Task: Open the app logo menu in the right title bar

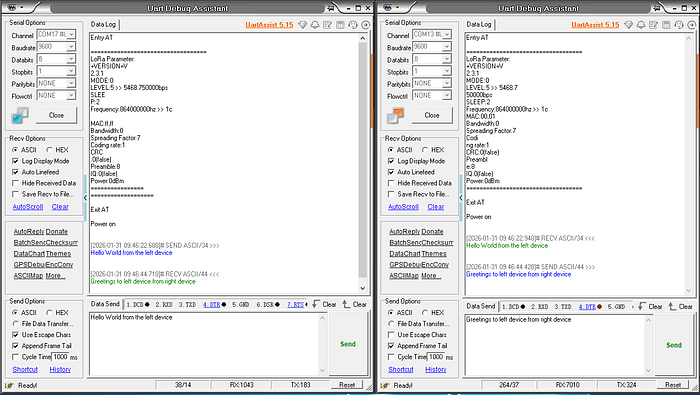Action: tap(388, 8)
